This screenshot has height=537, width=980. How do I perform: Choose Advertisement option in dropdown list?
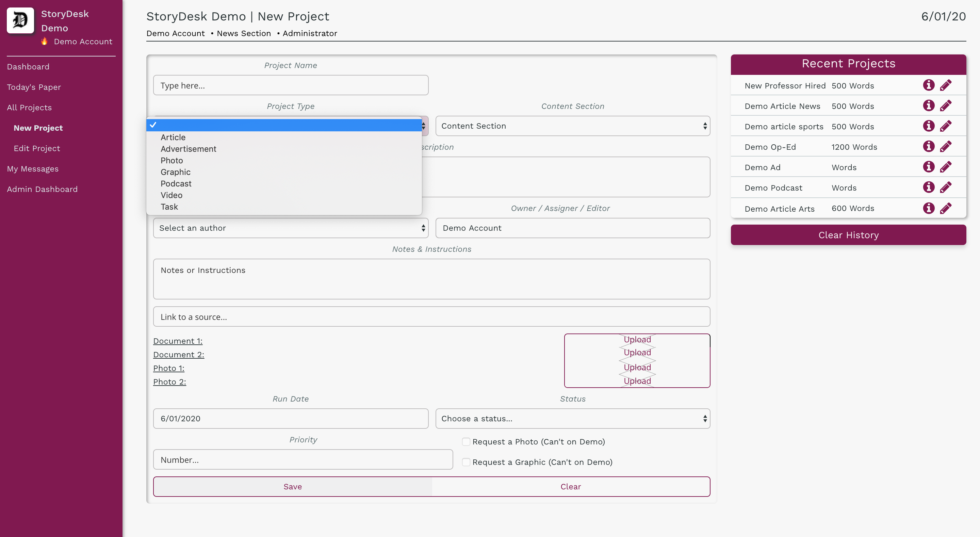(188, 149)
